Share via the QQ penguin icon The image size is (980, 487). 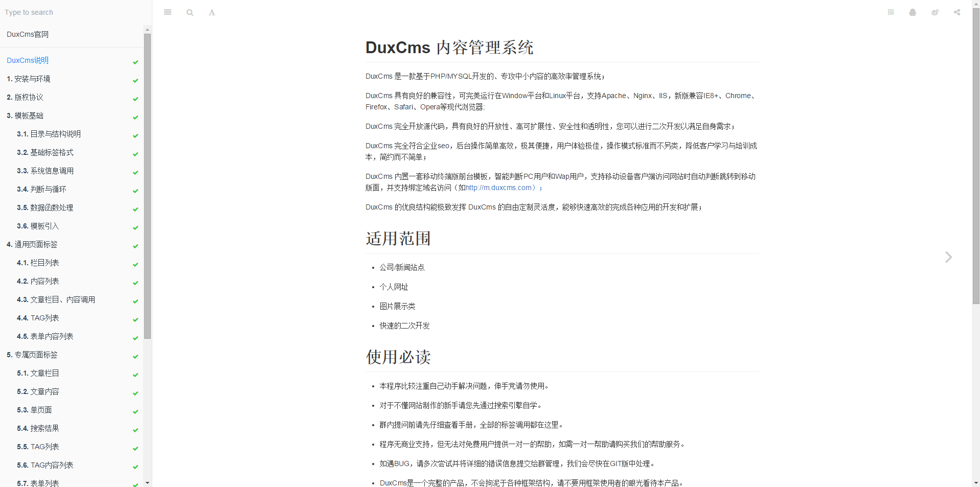coord(913,12)
